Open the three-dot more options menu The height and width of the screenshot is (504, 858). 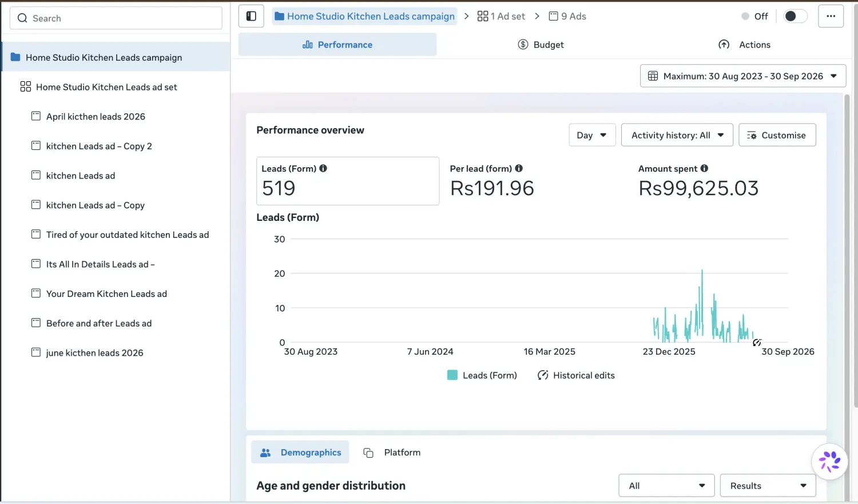(x=831, y=16)
